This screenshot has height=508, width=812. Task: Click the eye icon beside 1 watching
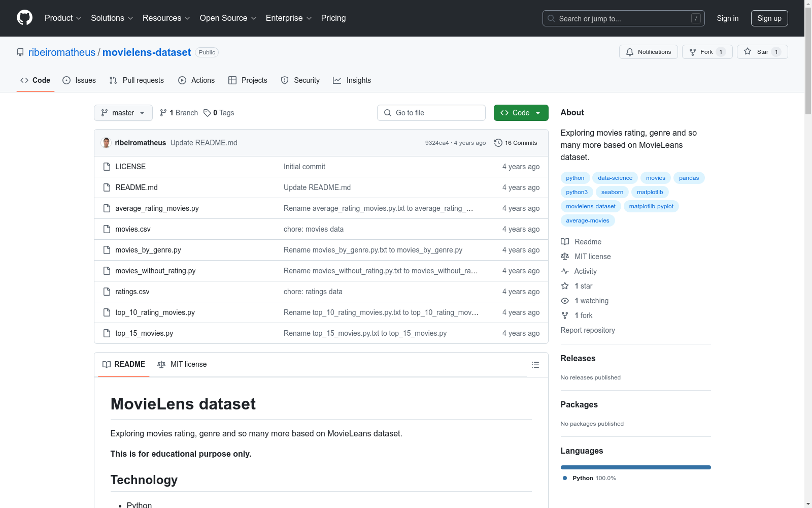pos(565,301)
